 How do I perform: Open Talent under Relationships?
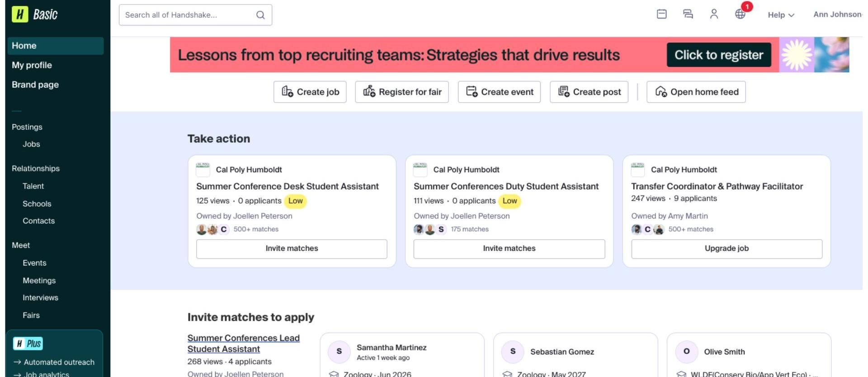[33, 186]
